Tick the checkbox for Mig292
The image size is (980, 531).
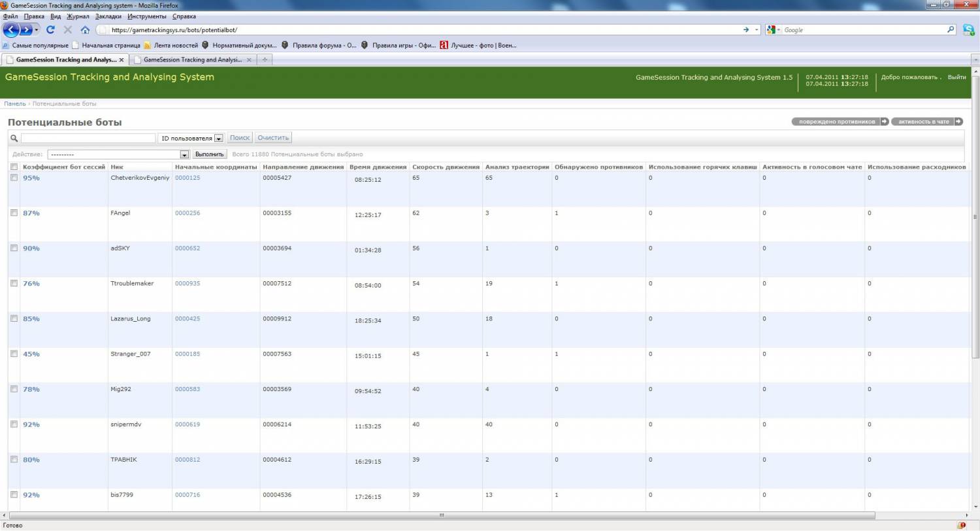coord(14,389)
